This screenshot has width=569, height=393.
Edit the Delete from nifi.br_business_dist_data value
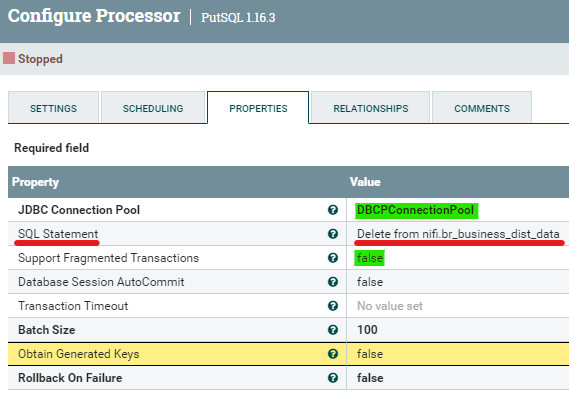tap(458, 234)
